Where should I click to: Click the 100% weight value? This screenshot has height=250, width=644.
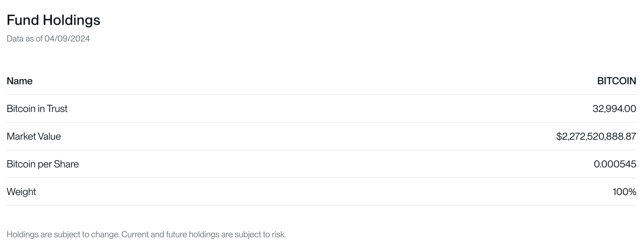(x=624, y=192)
